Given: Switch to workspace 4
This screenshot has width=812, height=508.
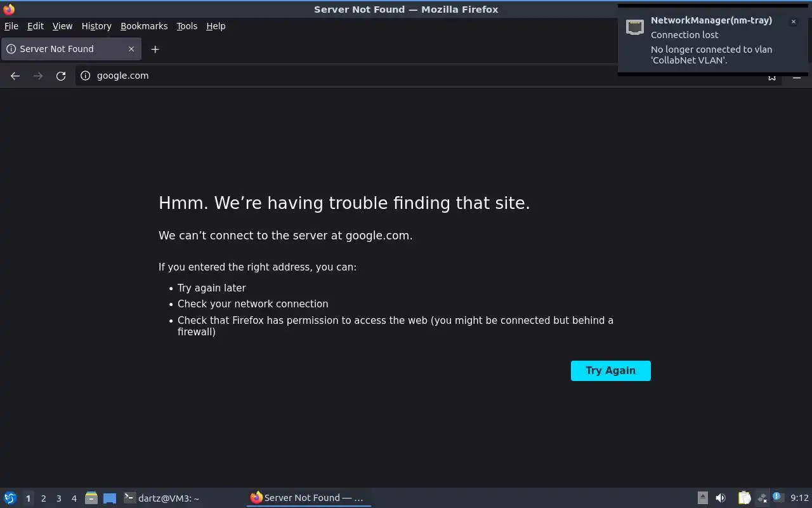Looking at the screenshot, I should [74, 498].
